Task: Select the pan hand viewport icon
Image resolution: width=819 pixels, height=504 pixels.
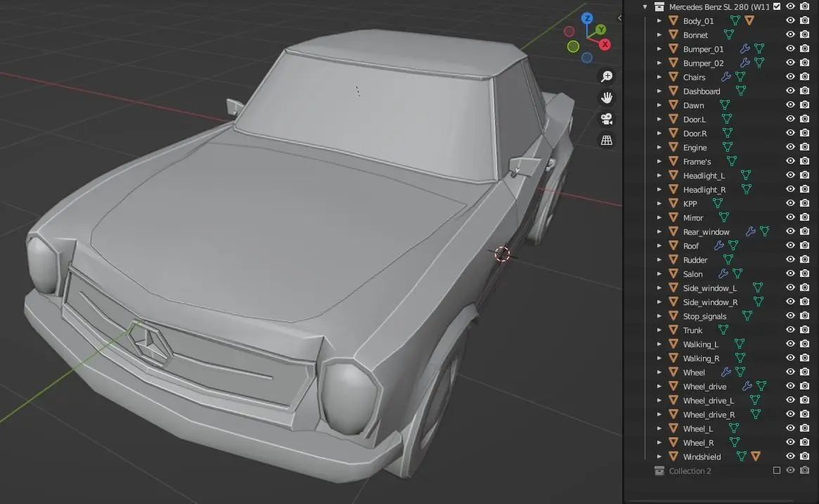Action: pos(607,98)
